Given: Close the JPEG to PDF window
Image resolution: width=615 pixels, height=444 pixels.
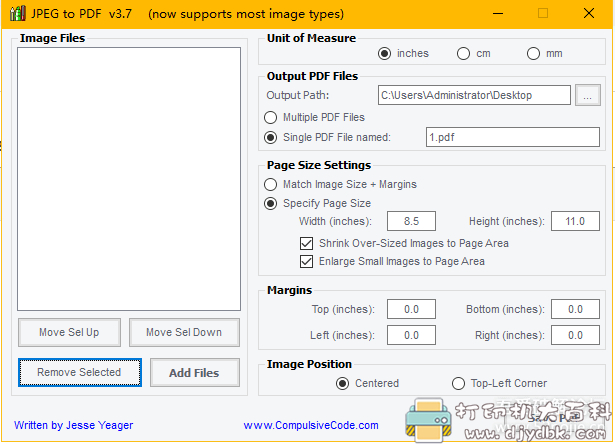Looking at the screenshot, I should tap(589, 14).
